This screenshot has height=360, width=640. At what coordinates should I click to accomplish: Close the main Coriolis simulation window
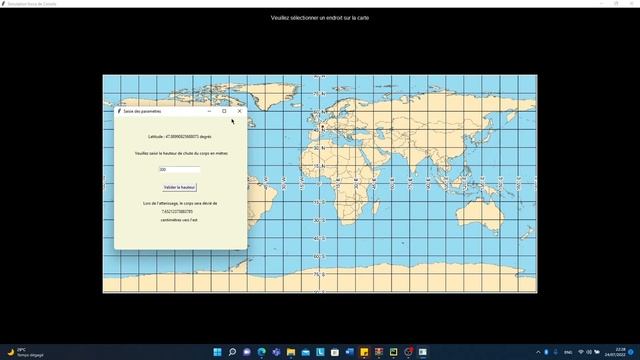[631, 3]
